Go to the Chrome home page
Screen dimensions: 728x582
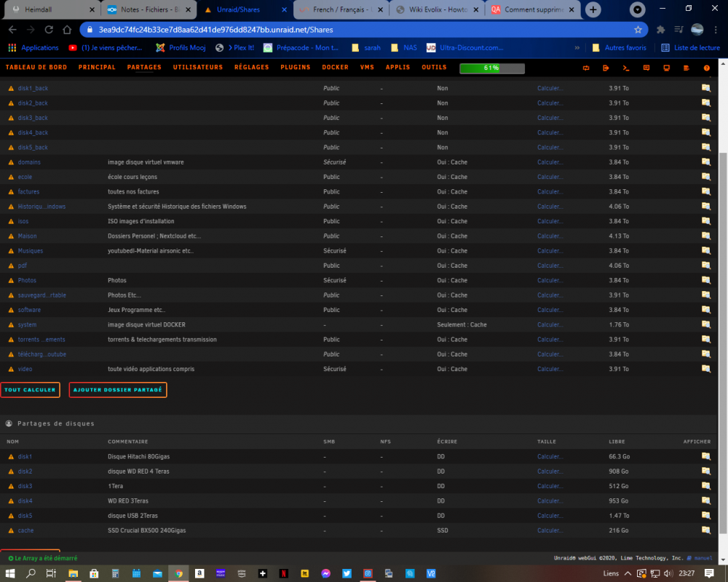click(67, 30)
